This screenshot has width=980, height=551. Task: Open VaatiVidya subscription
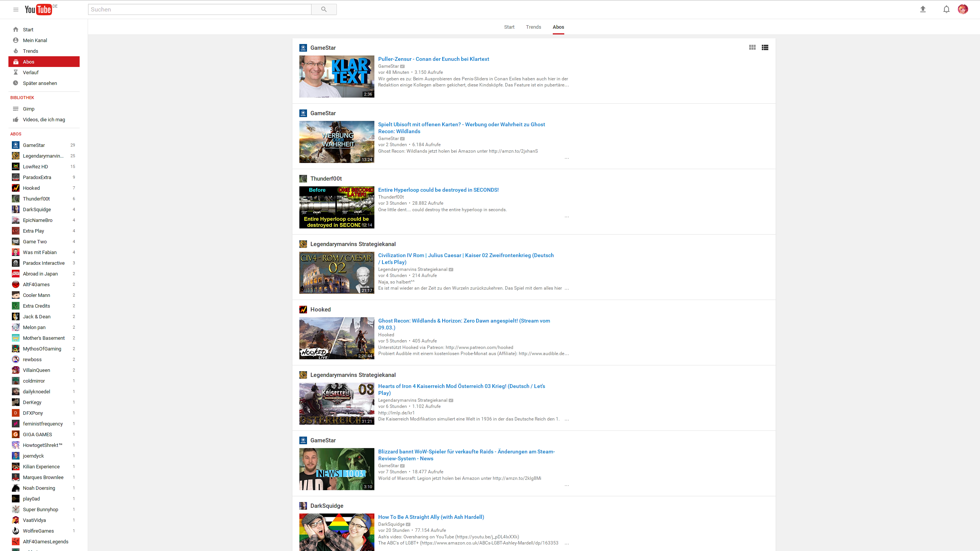tap(44, 520)
